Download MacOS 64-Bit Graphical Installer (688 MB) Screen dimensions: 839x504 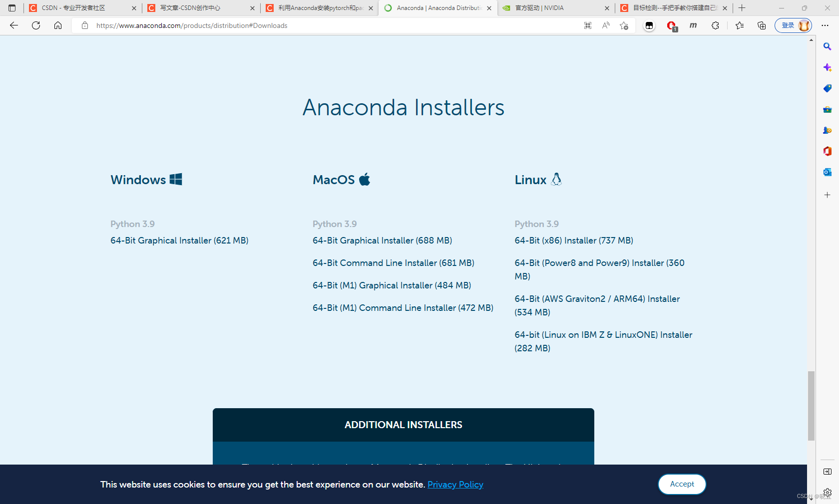[382, 241]
